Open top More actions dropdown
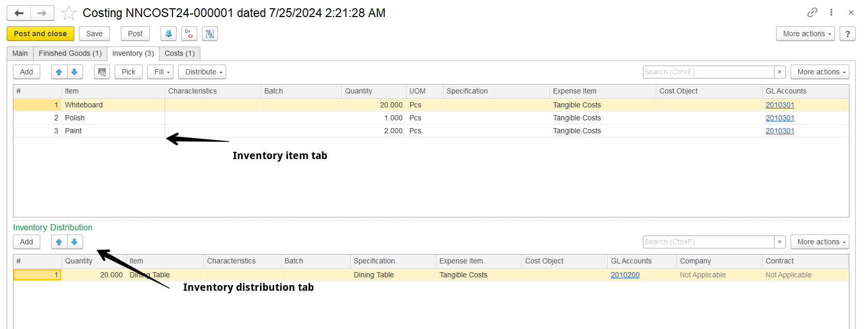 (806, 34)
